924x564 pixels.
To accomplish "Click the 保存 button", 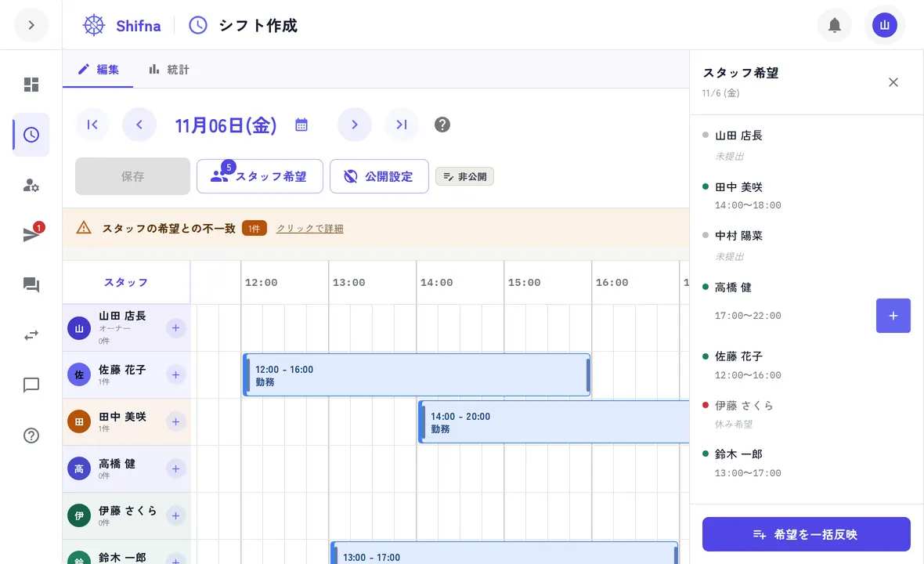I will 132,176.
